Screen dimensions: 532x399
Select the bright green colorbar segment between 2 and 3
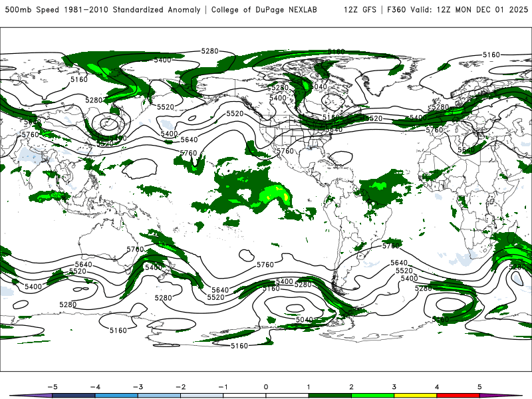tap(373, 396)
